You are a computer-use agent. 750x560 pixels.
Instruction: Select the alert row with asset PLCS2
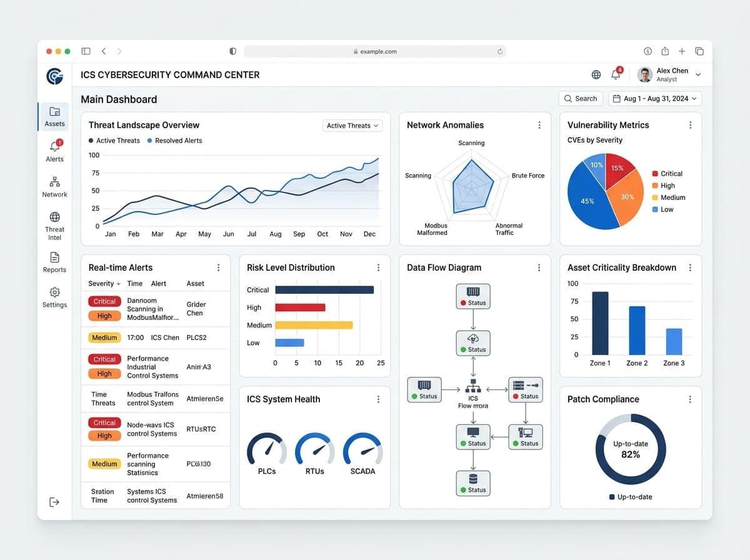click(156, 337)
